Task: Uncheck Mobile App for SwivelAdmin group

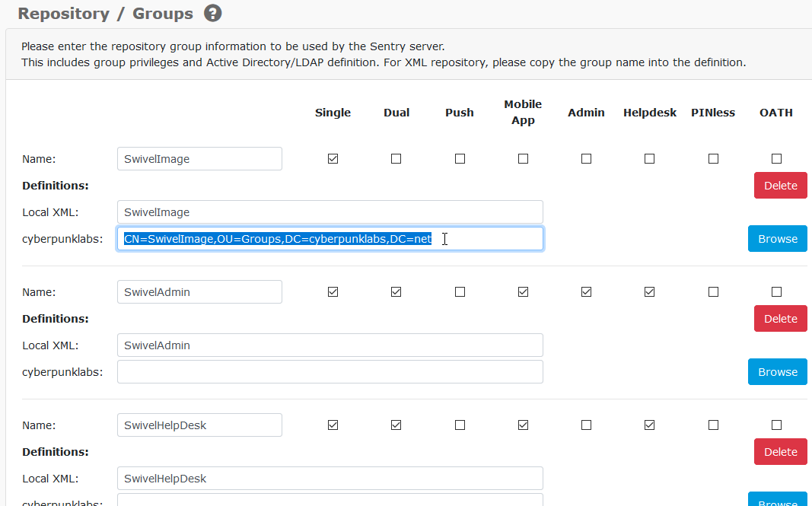Action: click(523, 292)
